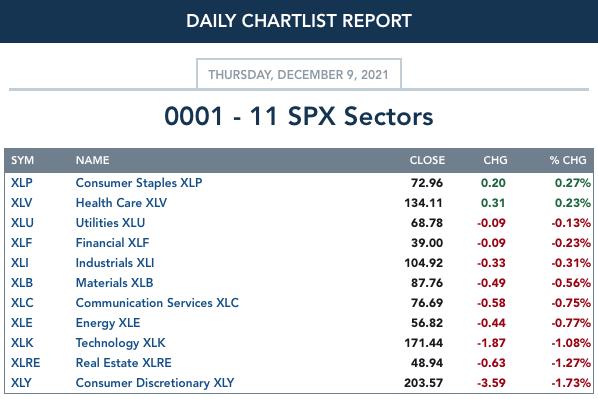Image resolution: width=598 pixels, height=399 pixels.
Task: Open the XLK symbol link
Action: coord(22,343)
